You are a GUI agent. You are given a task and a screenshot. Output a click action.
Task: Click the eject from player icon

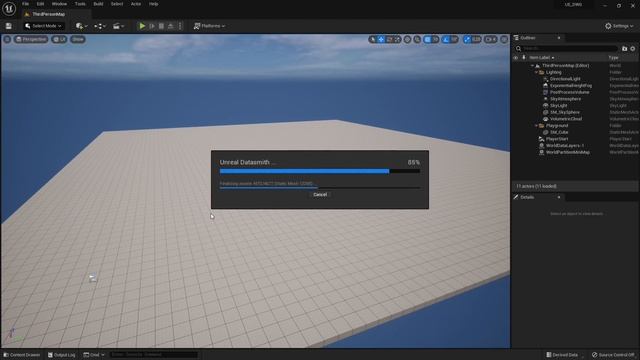[x=171, y=26]
